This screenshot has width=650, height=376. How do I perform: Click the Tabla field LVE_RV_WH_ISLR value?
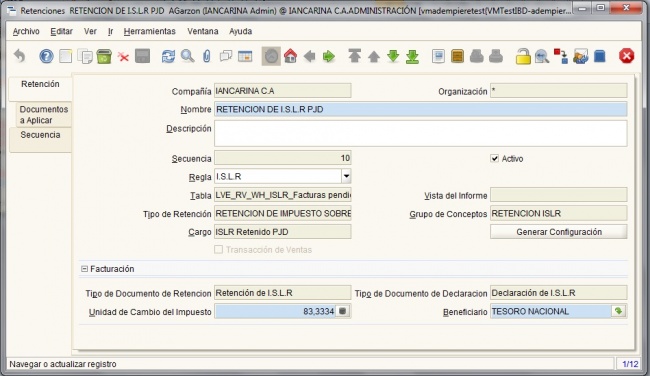click(283, 195)
